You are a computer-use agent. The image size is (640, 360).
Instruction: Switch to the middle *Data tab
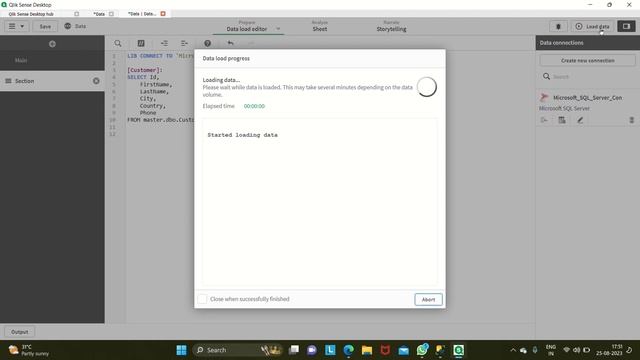coord(99,14)
